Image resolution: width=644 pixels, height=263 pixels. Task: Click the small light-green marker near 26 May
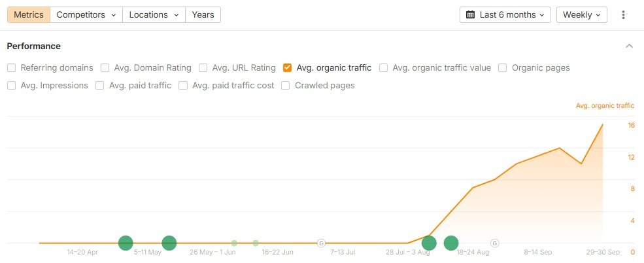[x=234, y=243]
